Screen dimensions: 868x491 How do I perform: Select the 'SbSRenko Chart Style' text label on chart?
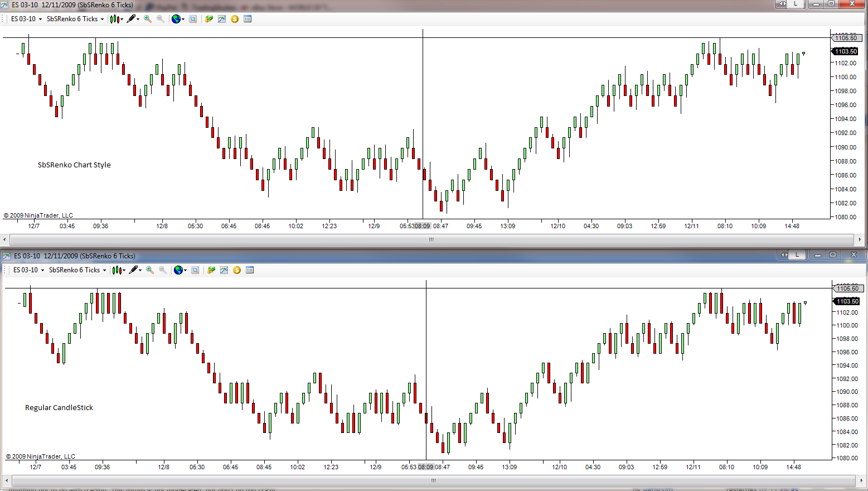(x=74, y=165)
